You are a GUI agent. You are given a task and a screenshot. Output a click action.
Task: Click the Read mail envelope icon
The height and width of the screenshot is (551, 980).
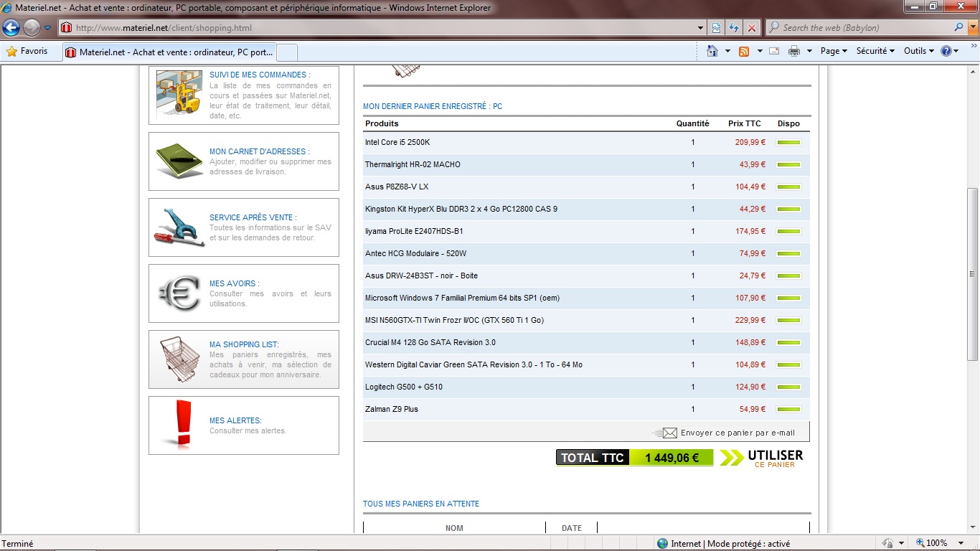[774, 51]
